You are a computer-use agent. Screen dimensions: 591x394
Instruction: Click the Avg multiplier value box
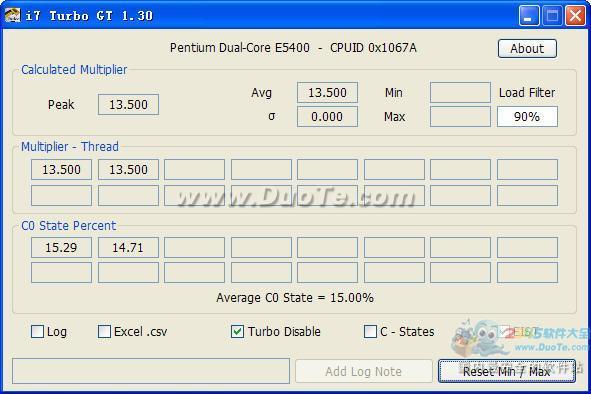(x=327, y=93)
